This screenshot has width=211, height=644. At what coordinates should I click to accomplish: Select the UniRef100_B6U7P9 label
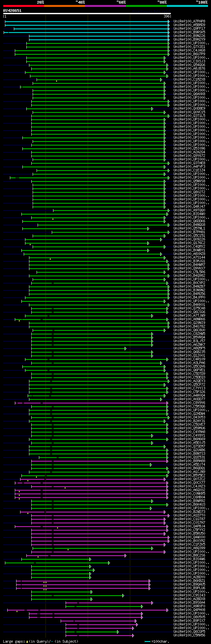[x=189, y=54]
